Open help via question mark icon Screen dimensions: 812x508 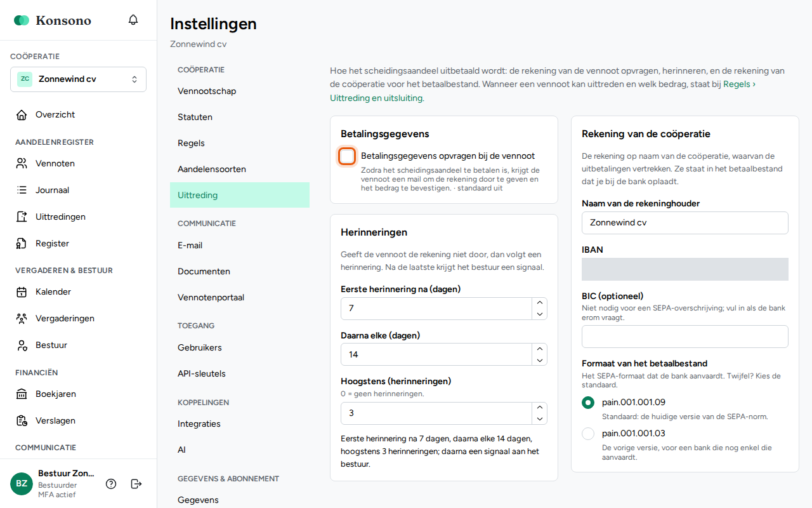pyautogui.click(x=111, y=484)
